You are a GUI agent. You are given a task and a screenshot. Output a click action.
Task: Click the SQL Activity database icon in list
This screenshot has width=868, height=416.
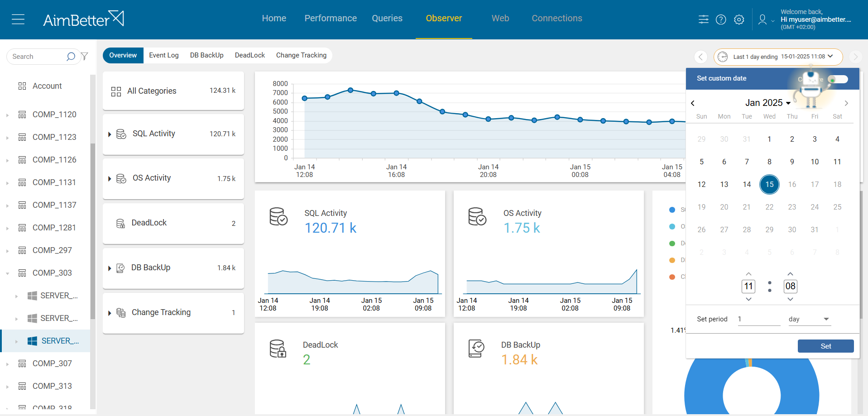(121, 134)
